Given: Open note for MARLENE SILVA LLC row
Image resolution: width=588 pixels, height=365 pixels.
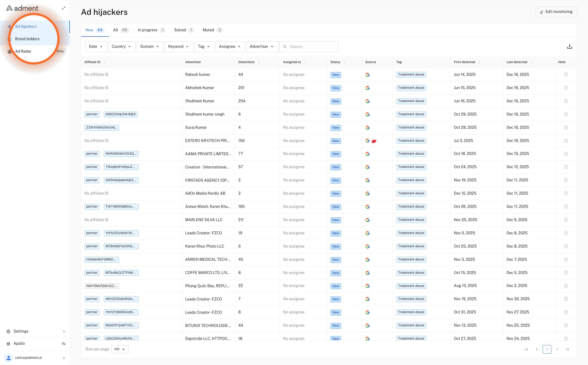Looking at the screenshot, I should pyautogui.click(x=566, y=220).
